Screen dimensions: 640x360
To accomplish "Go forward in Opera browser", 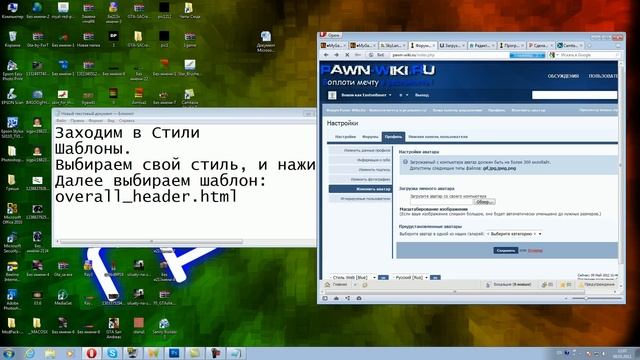I will (337, 55).
